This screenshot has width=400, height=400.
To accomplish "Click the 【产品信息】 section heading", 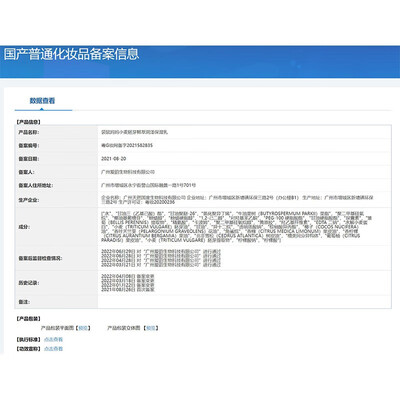I will (28, 122).
